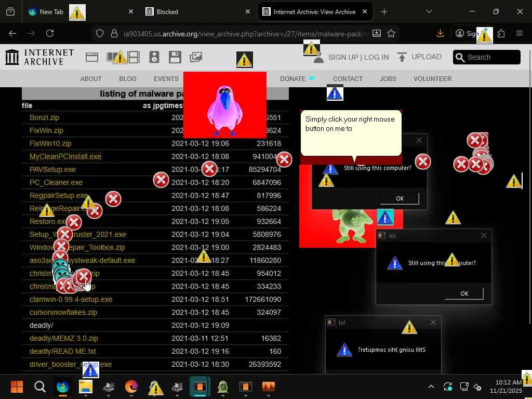Screen dimensions: 532x399
Task: Open PC_Cleaner.exe file link
Action: pos(56,182)
